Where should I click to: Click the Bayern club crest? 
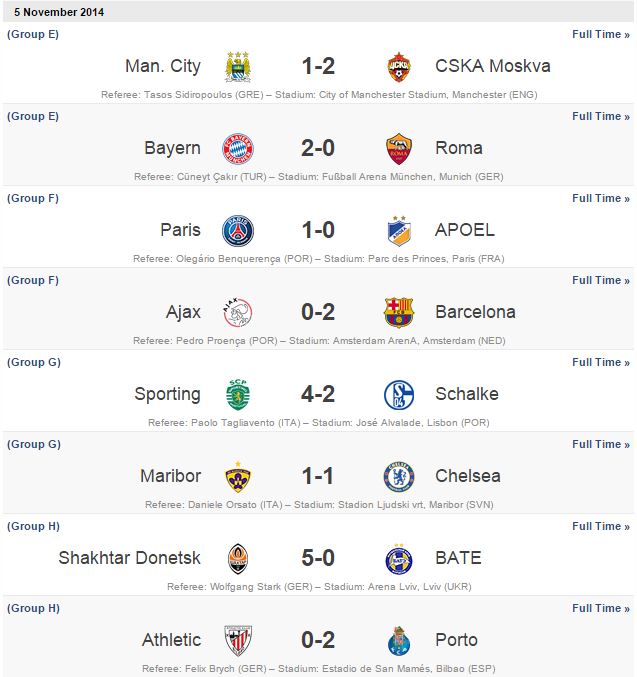(238, 149)
